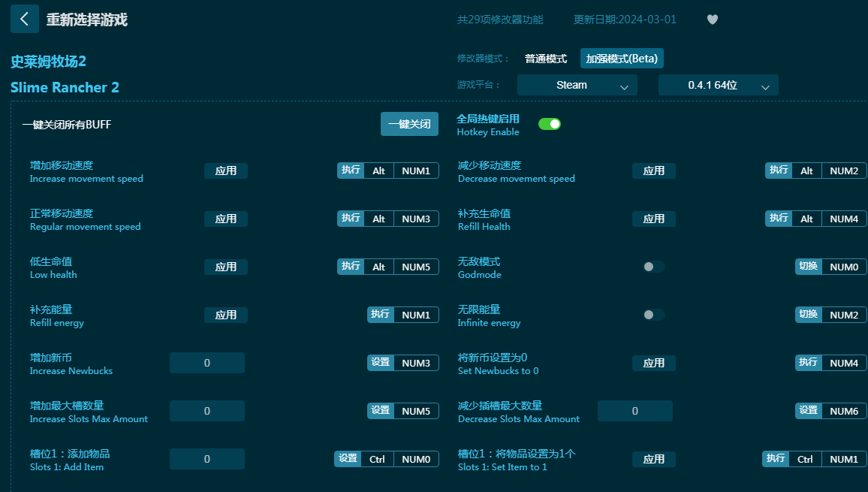Click the 共29项修改器功能 text
868x492 pixels.
pos(500,20)
